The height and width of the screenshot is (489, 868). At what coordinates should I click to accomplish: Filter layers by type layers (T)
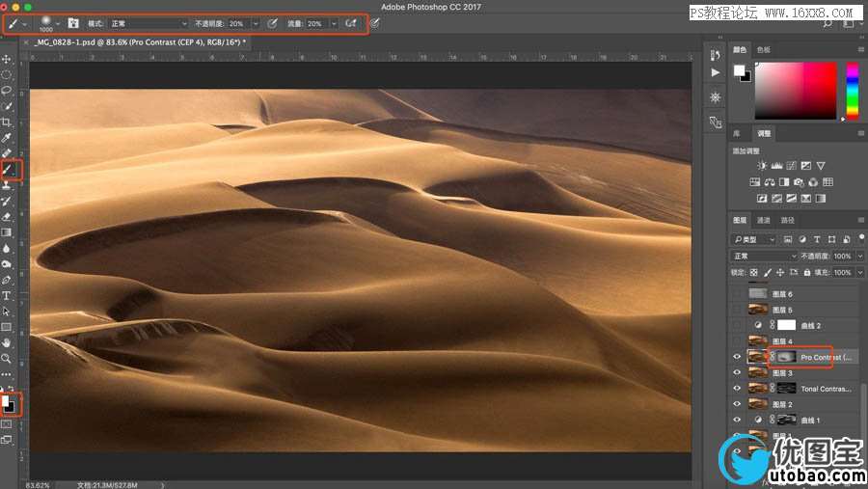coord(817,239)
